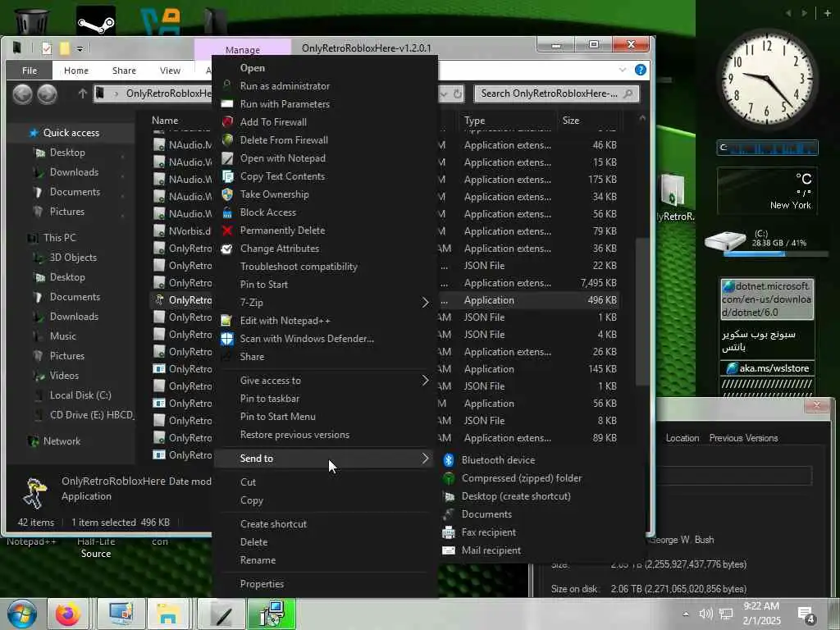This screenshot has height=630, width=840.
Task: Click the file list vertical scrollbar
Action: 641,311
